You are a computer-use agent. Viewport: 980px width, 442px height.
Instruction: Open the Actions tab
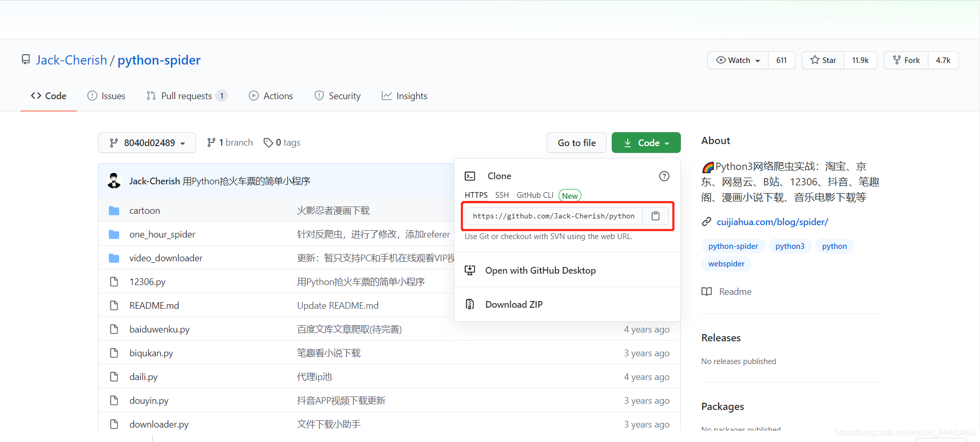[271, 96]
